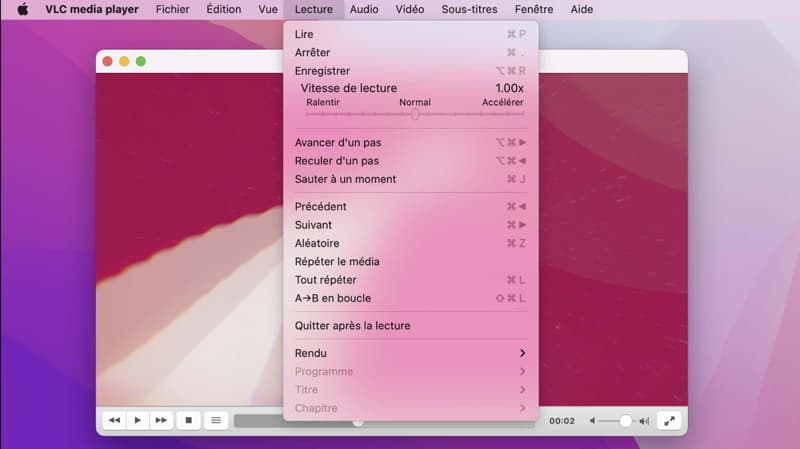Open the Vidéo menu
Screen dimensions: 800x449
(410, 9)
